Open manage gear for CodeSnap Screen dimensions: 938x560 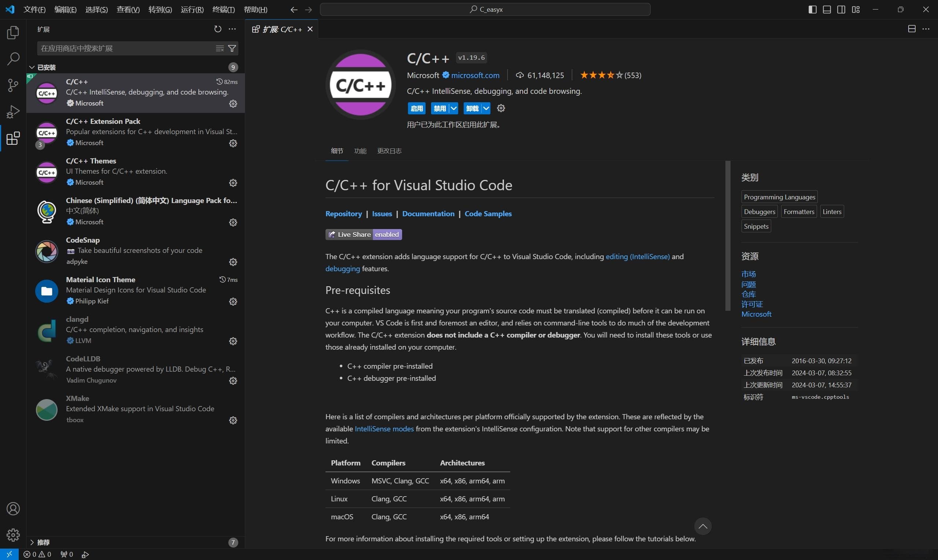pyautogui.click(x=233, y=262)
